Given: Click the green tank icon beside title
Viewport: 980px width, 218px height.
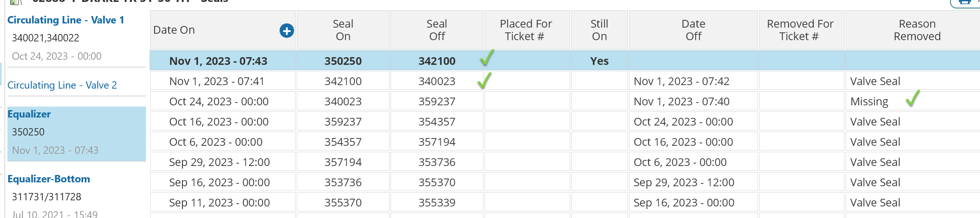Looking at the screenshot, I should [x=14, y=2].
